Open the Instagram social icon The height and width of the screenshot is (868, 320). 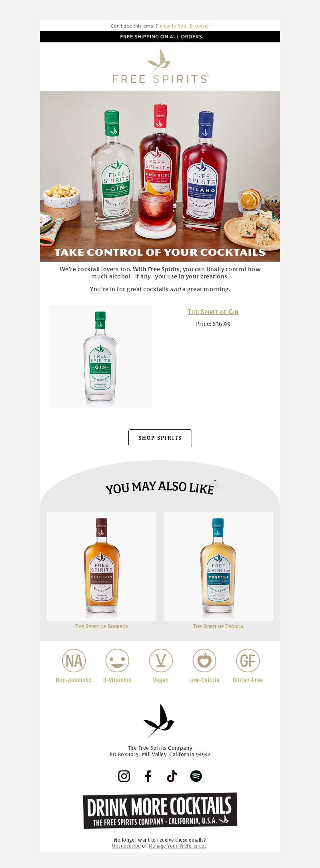click(x=124, y=776)
